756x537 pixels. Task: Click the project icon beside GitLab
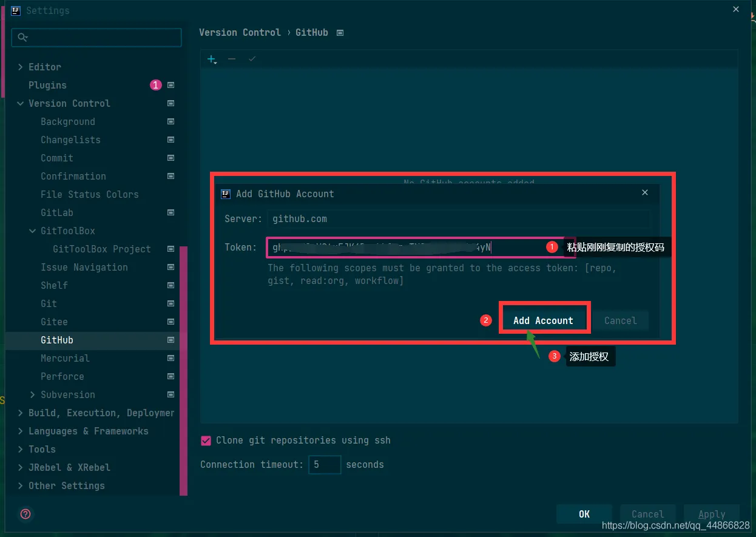click(x=170, y=212)
